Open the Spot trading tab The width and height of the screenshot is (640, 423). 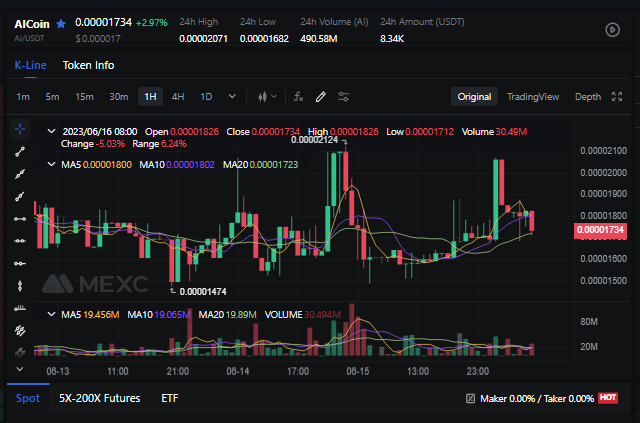coord(28,399)
